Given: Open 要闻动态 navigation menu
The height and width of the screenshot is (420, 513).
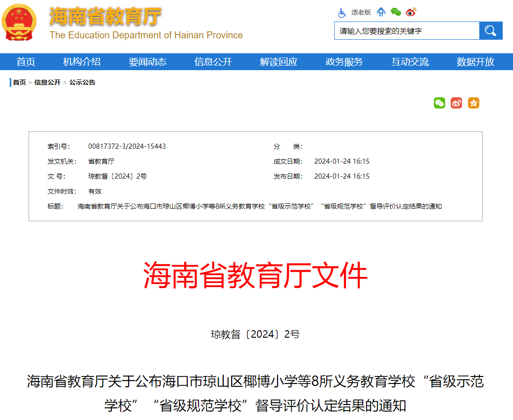Looking at the screenshot, I should tap(147, 62).
